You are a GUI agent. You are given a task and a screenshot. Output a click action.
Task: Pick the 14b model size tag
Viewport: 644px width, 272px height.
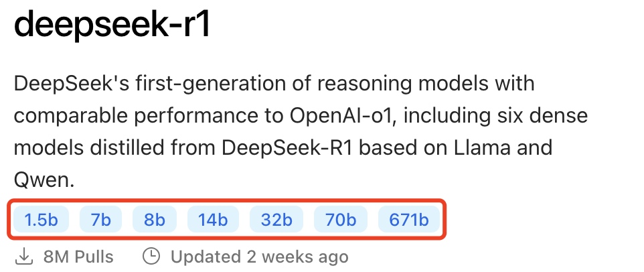(213, 219)
